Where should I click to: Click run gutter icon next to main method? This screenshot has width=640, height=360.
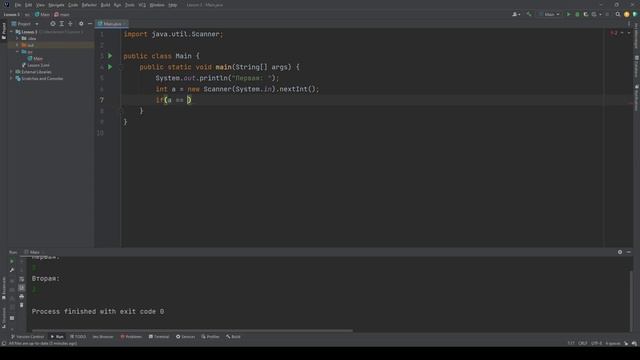[110, 67]
